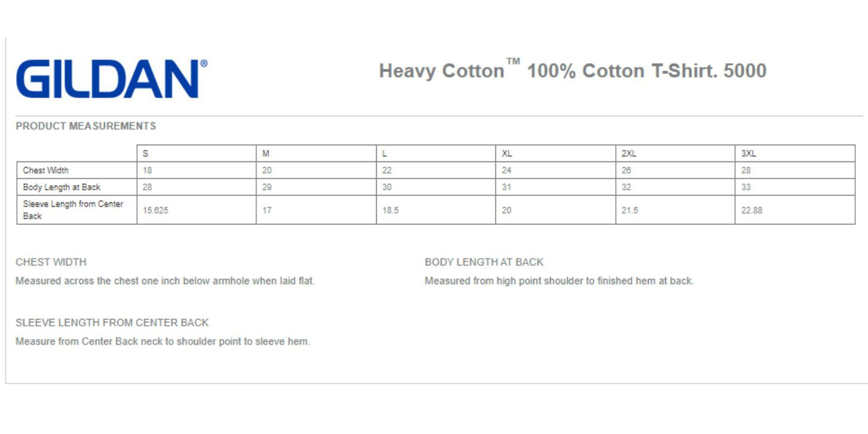The height and width of the screenshot is (434, 868).
Task: Select the 3XL size column header
Action: (x=748, y=154)
